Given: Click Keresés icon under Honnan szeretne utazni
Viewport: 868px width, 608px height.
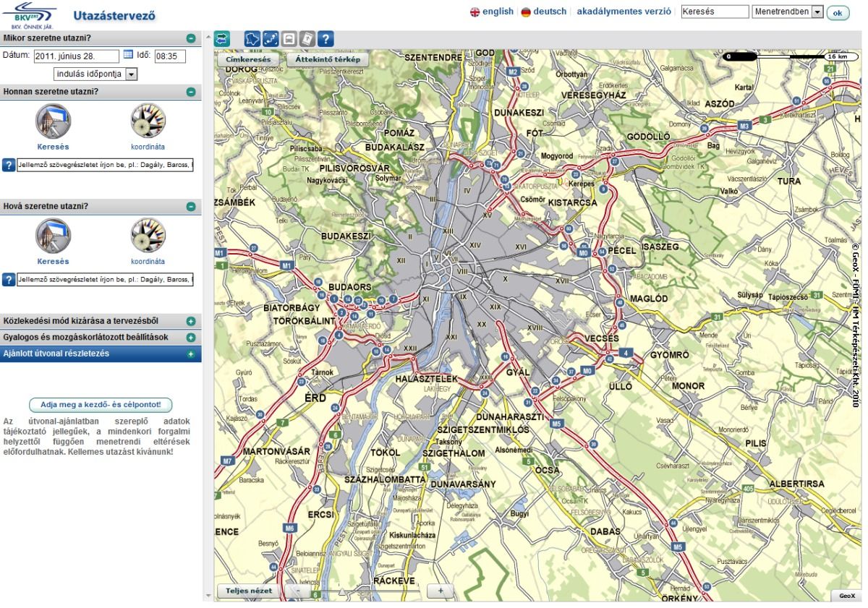Looking at the screenshot, I should pyautogui.click(x=53, y=121).
